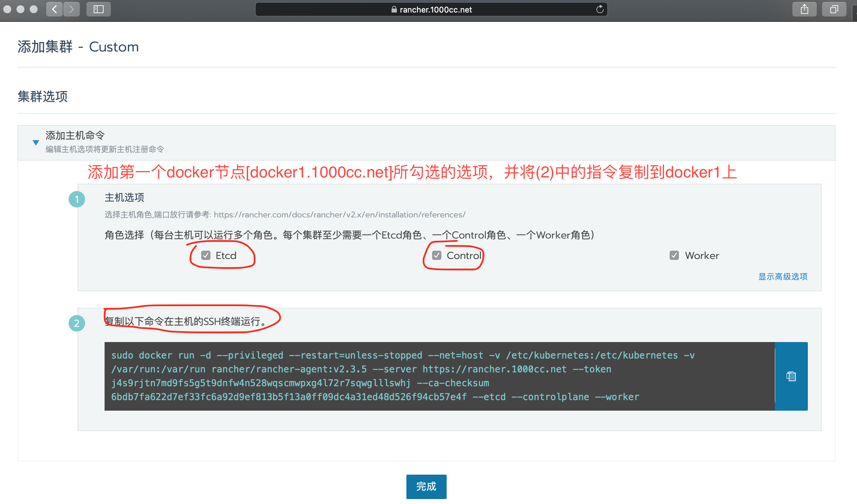The image size is (857, 504).
Task: Uncheck the Etcd role checkbox
Action: tap(206, 255)
